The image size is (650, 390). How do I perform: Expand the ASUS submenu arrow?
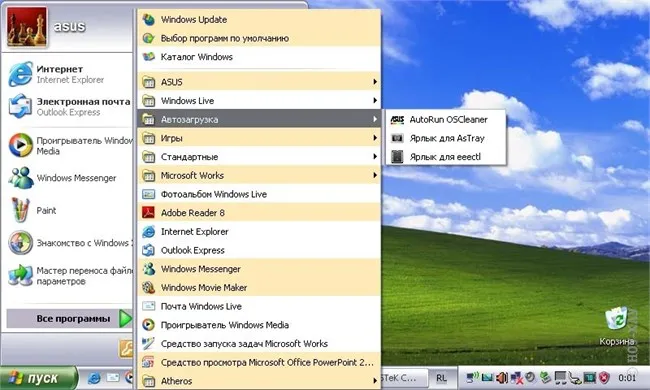(375, 82)
